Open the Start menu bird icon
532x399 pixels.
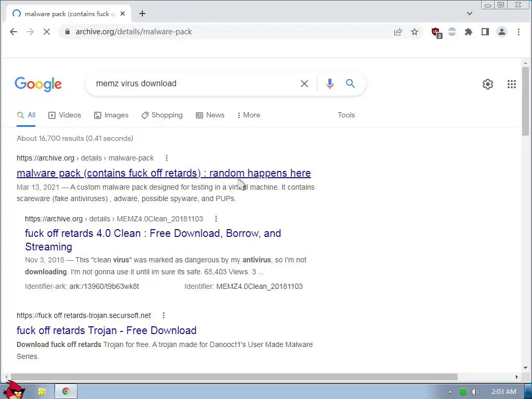(x=14, y=390)
